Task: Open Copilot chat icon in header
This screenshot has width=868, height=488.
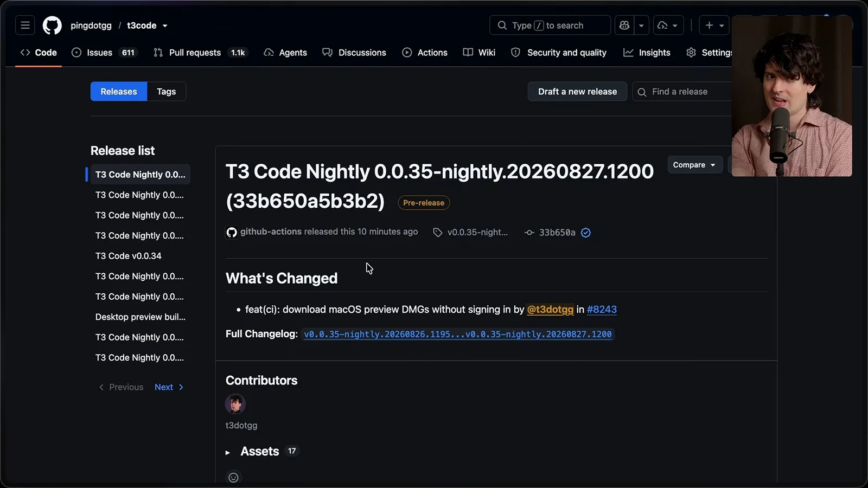Action: pyautogui.click(x=624, y=25)
